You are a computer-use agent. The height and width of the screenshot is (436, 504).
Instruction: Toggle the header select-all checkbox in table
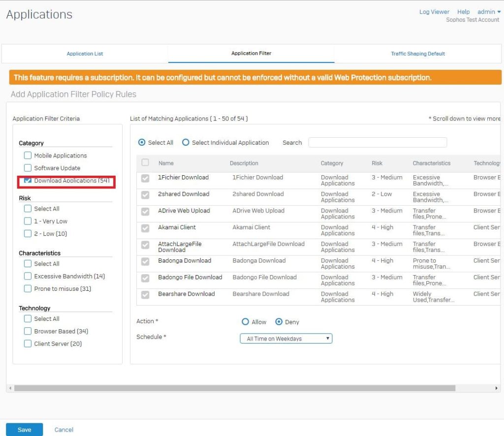145,163
